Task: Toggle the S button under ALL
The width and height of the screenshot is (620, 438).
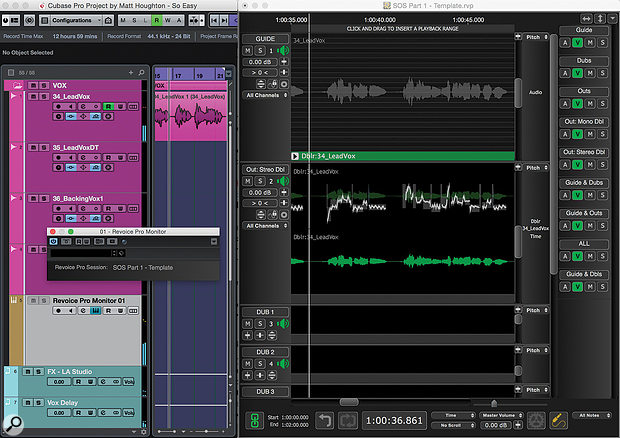Action: click(602, 256)
